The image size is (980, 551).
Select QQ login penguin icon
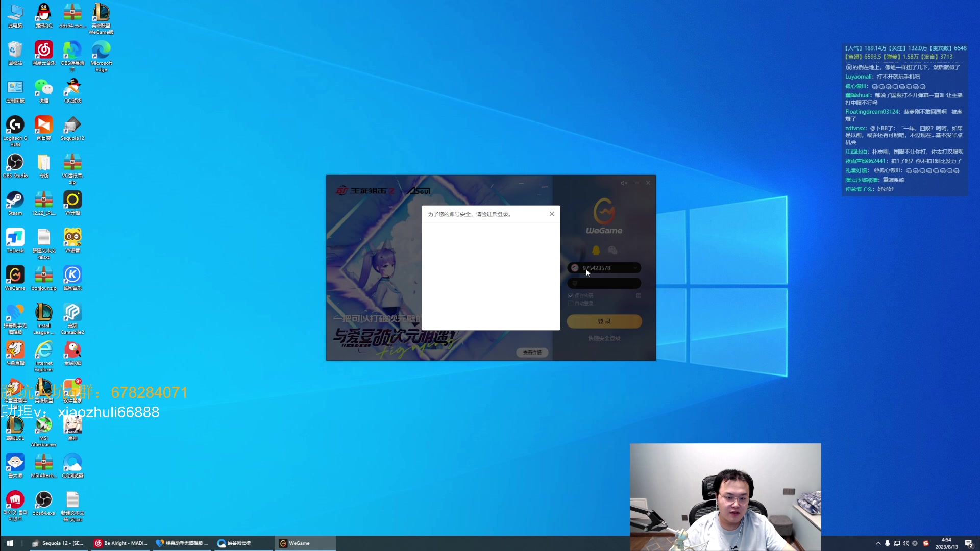(x=596, y=250)
